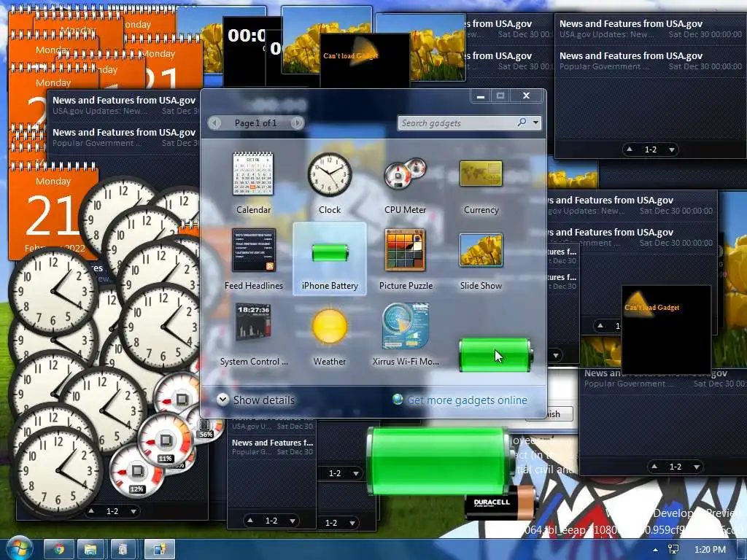Select the Slide Show gadget in the gallery
This screenshot has height=560, width=747.
[x=481, y=260]
